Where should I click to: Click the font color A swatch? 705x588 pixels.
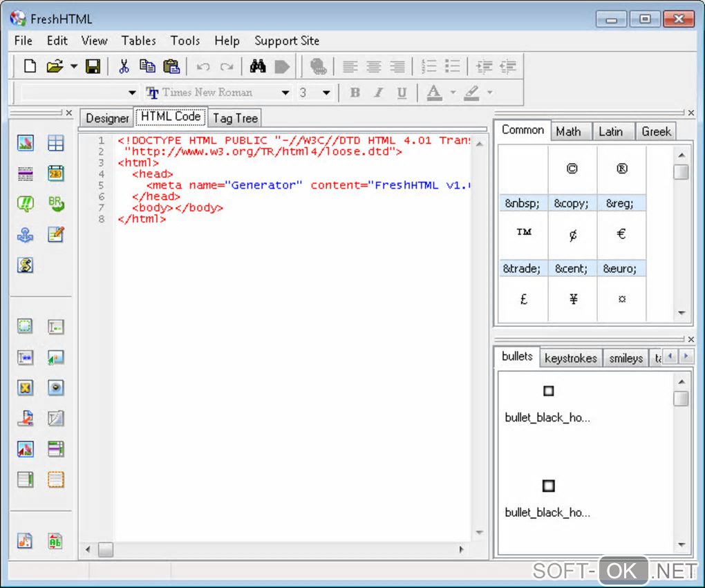click(x=434, y=93)
